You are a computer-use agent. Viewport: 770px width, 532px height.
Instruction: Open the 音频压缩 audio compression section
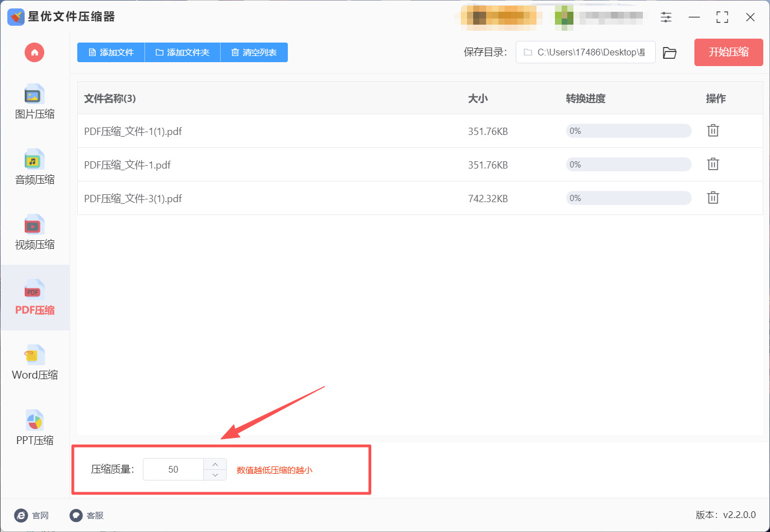pos(35,167)
